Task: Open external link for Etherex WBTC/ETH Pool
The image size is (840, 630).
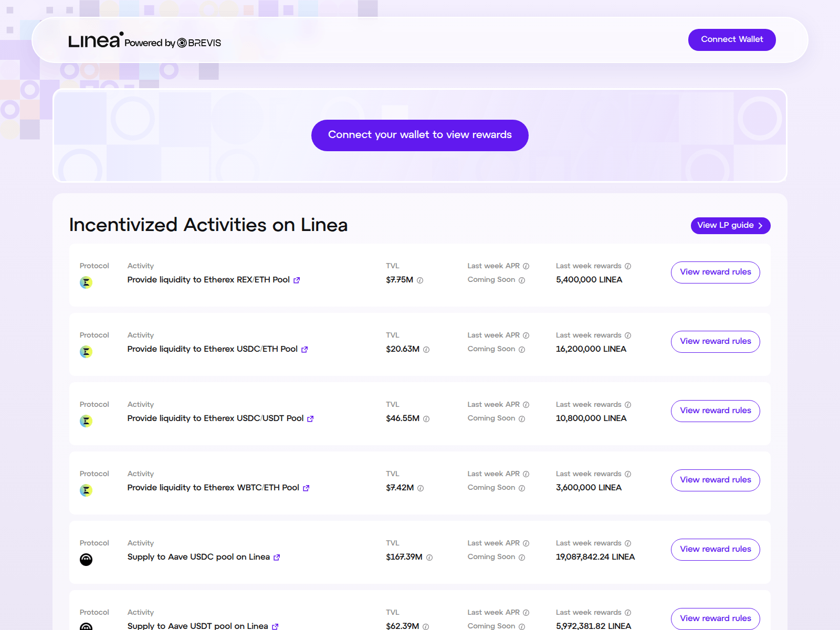Action: [306, 488]
